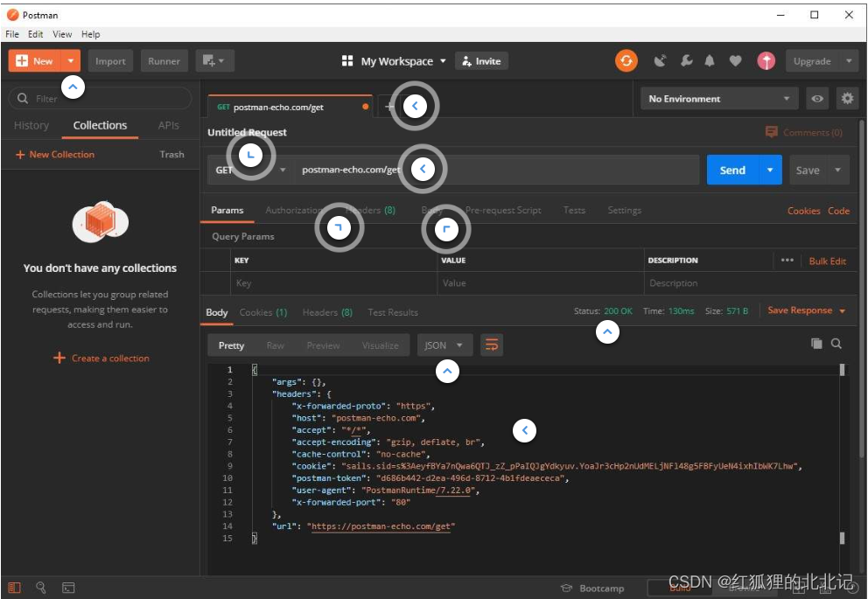Viewport: 868px width, 599px height.
Task: Open the manage environments gear icon
Action: coord(847,99)
